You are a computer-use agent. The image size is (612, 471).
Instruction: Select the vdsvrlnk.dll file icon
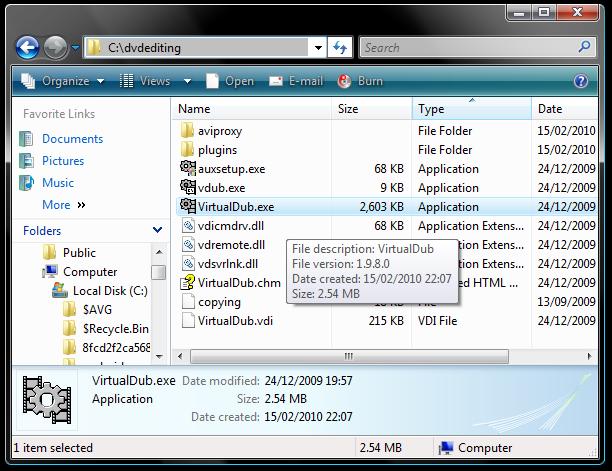188,263
